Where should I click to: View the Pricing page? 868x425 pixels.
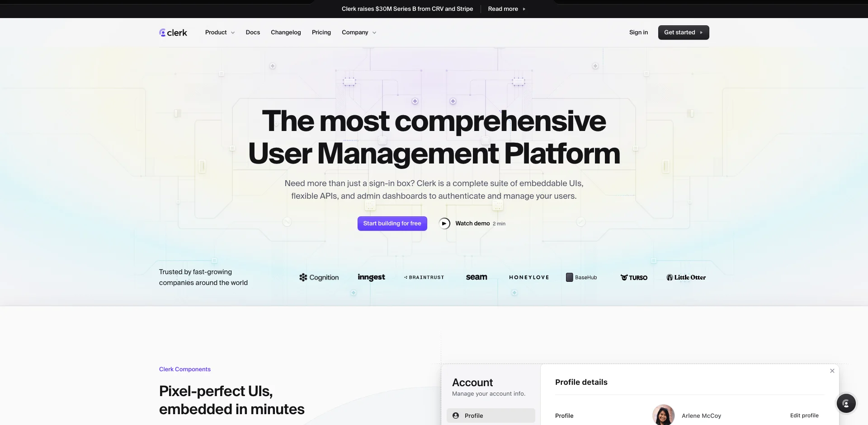pyautogui.click(x=321, y=33)
